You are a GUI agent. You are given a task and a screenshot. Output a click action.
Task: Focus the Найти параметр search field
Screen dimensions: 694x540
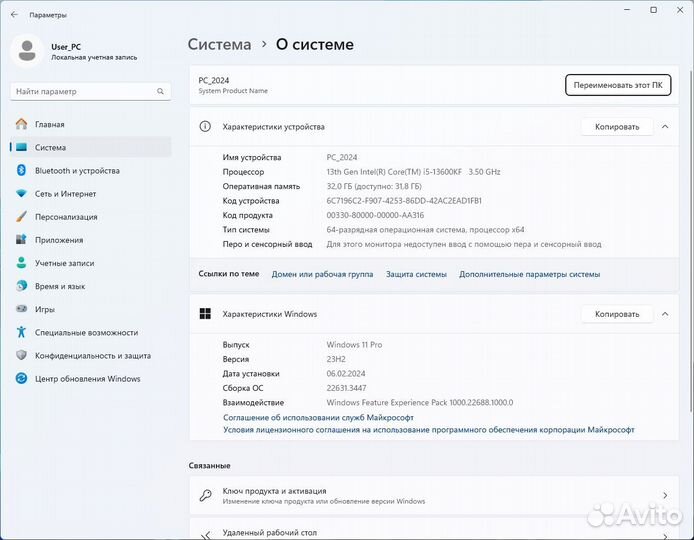[90, 91]
